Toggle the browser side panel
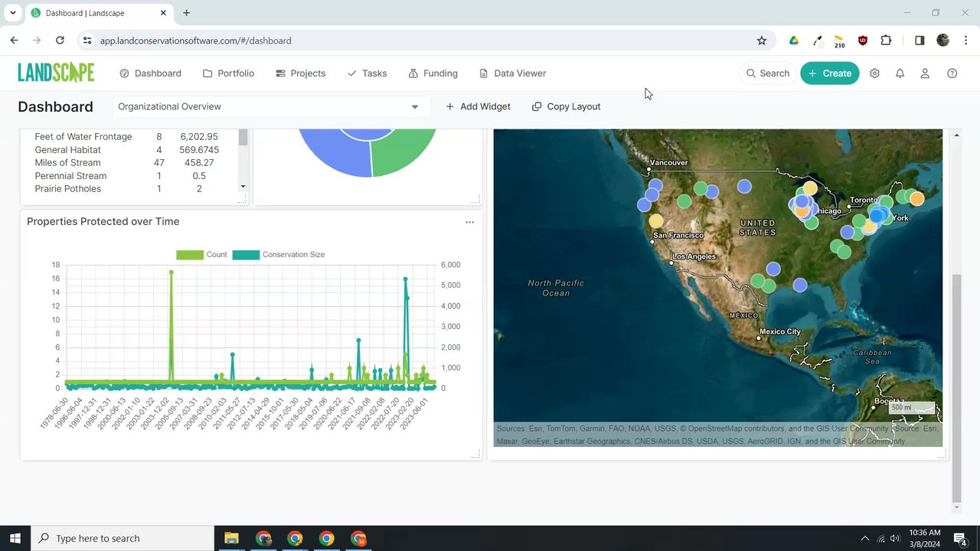The image size is (980, 551). pos(920,41)
